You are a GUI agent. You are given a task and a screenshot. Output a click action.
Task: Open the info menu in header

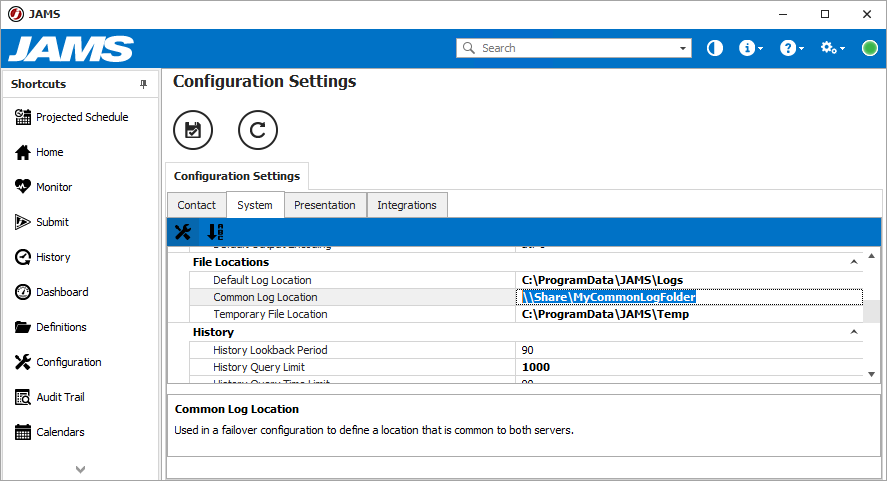click(751, 48)
